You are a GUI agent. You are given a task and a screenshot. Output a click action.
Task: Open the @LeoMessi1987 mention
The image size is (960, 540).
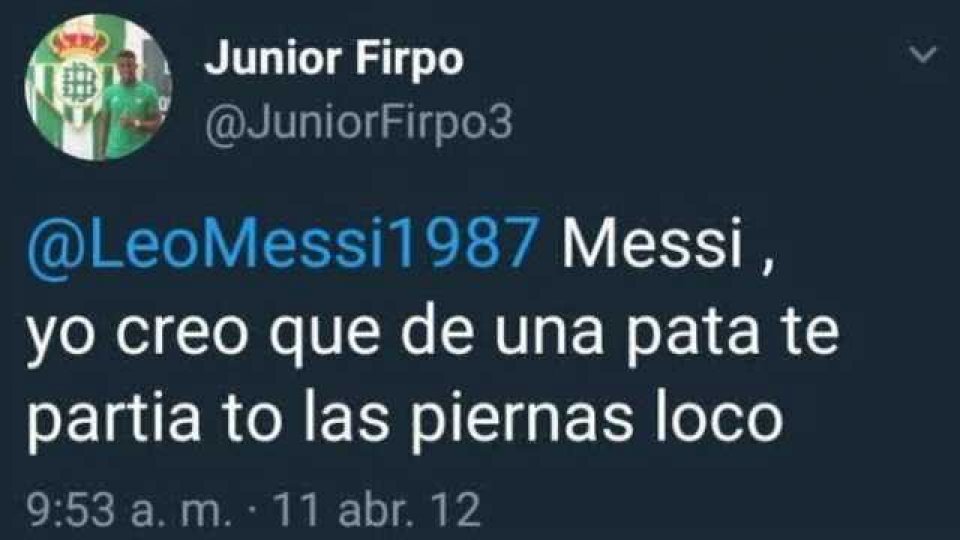point(283,242)
